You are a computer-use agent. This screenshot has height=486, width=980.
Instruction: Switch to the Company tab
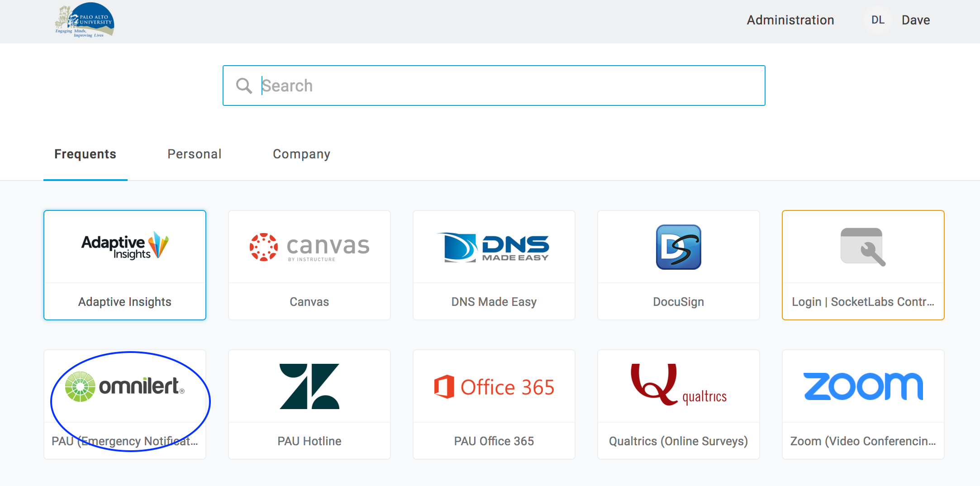coord(302,154)
